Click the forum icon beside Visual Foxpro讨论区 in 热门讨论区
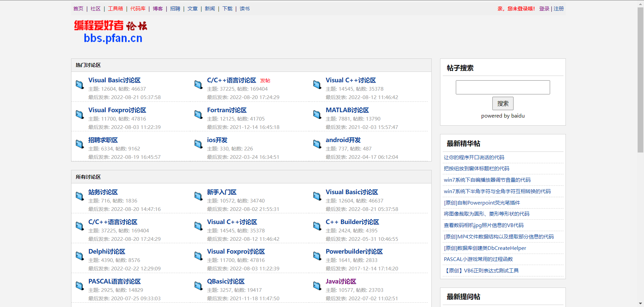This screenshot has width=644, height=307. [80, 115]
